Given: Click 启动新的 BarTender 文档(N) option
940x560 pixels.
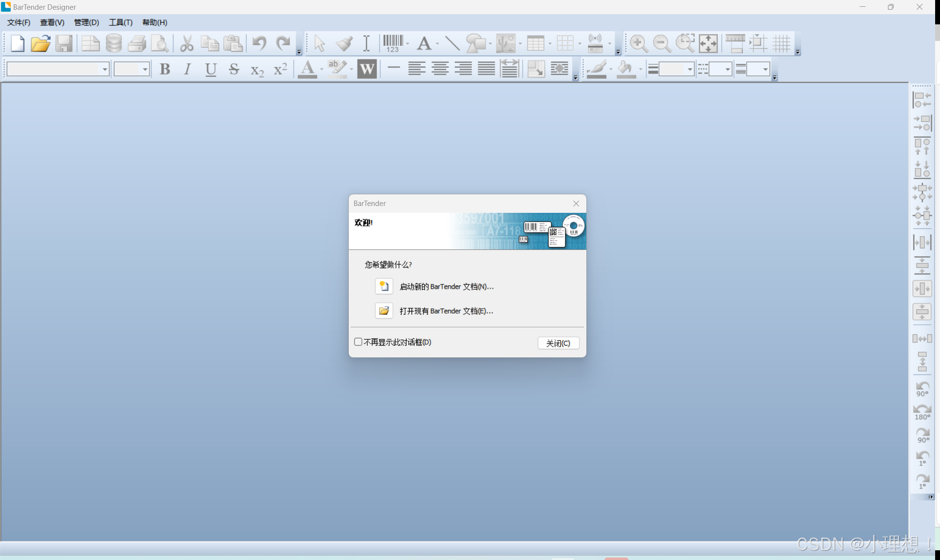Looking at the screenshot, I should [x=446, y=286].
